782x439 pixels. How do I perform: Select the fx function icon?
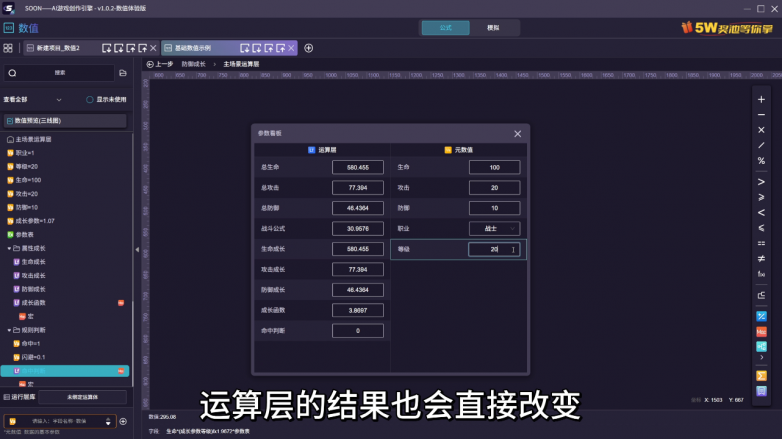click(x=761, y=273)
